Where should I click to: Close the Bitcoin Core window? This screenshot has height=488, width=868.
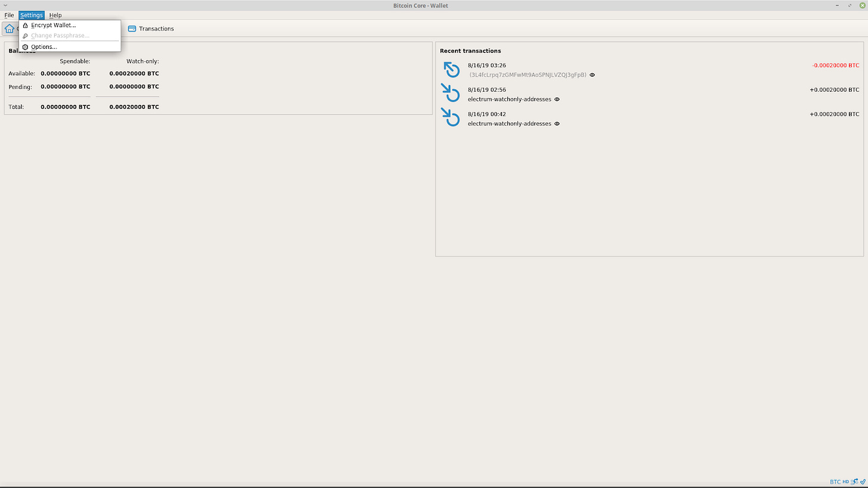(x=862, y=5)
